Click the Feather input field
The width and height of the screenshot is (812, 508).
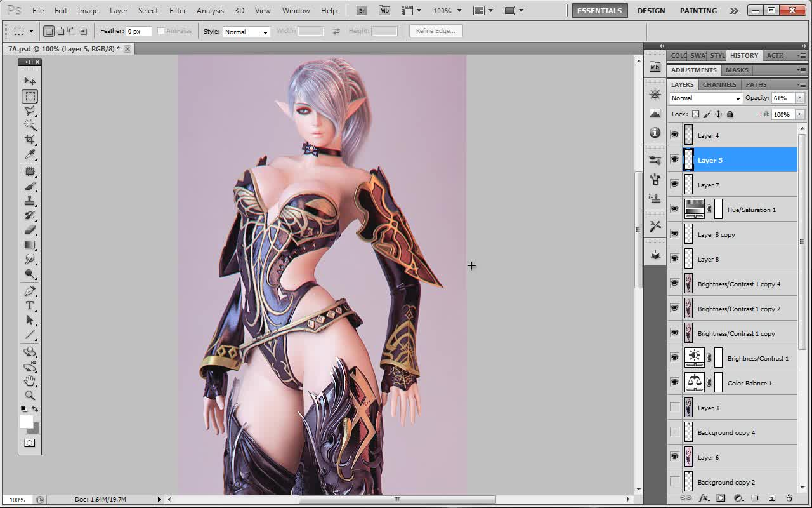coord(139,31)
